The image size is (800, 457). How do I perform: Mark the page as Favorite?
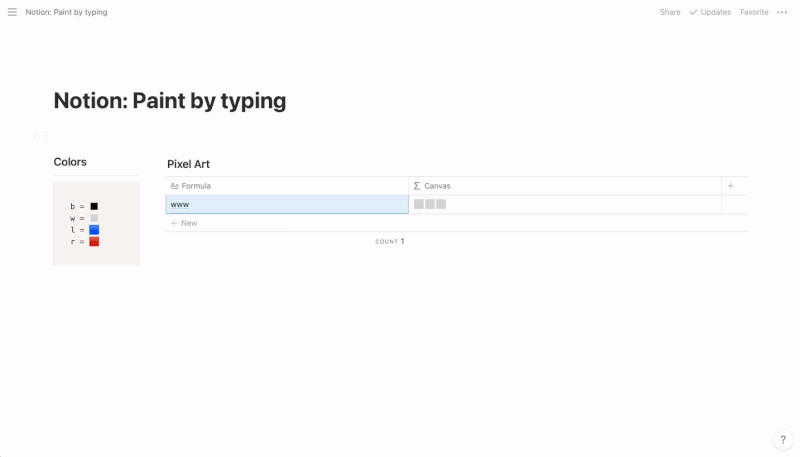[754, 12]
